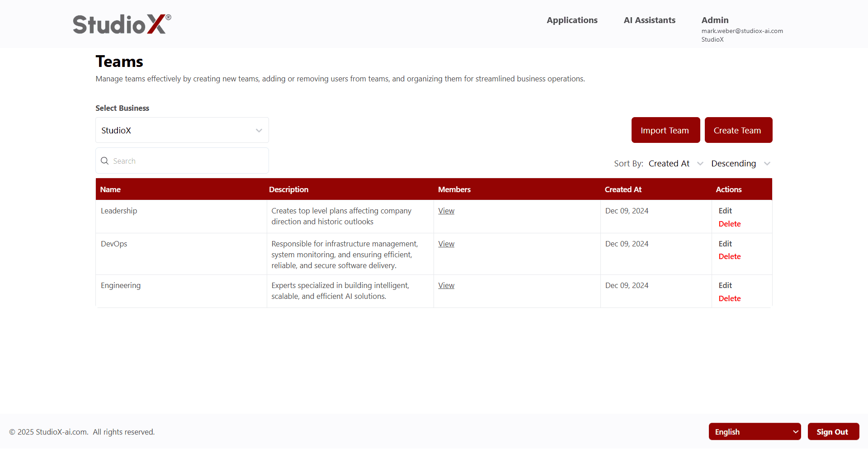View members of the Leadership team
Image resolution: width=868 pixels, height=449 pixels.
(x=446, y=211)
